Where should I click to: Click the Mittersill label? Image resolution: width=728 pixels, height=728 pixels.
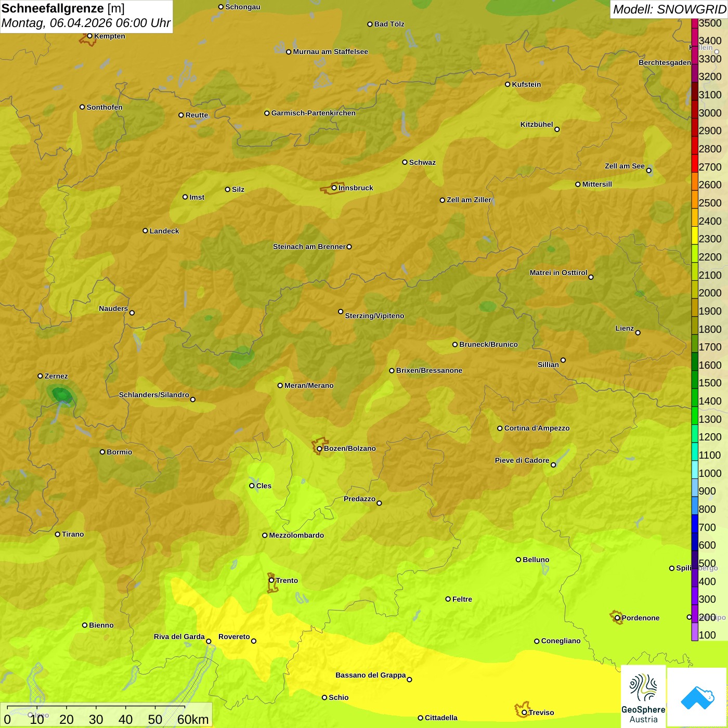[597, 184]
